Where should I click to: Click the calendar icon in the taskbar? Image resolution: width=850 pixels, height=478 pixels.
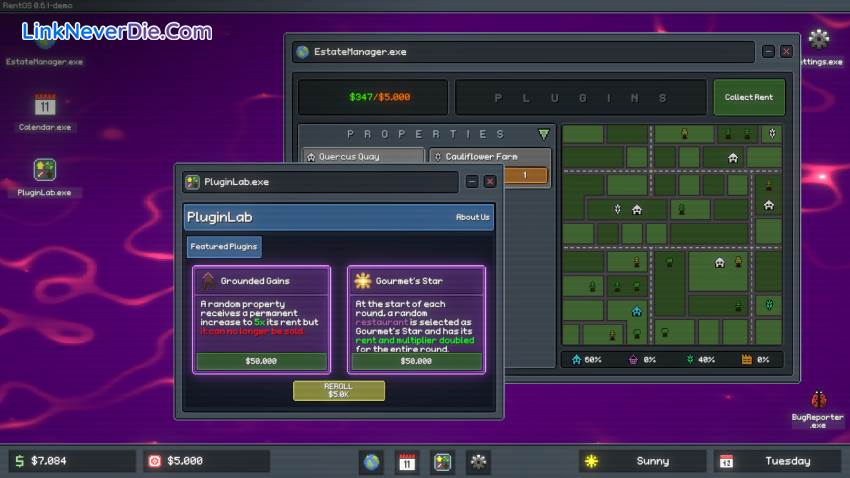407,461
